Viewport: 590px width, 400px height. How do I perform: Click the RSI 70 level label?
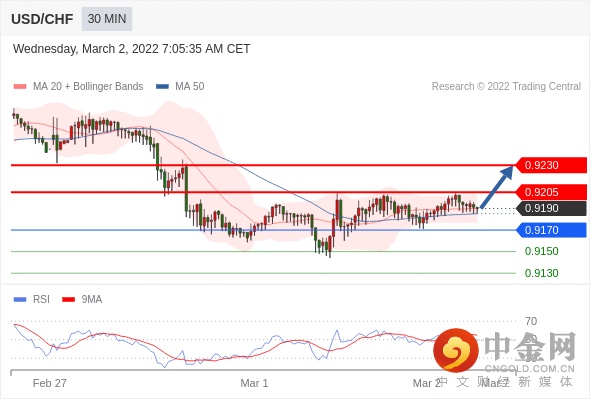coord(531,321)
